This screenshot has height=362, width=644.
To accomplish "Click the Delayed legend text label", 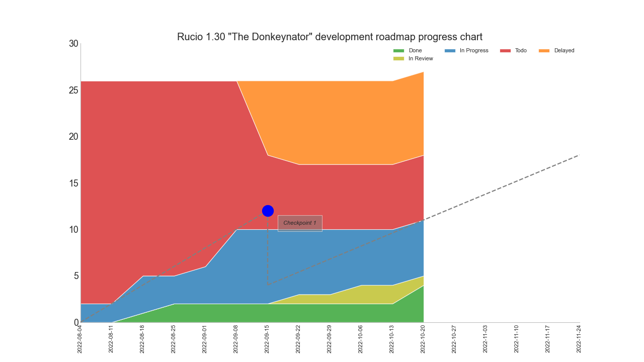I will pos(564,51).
